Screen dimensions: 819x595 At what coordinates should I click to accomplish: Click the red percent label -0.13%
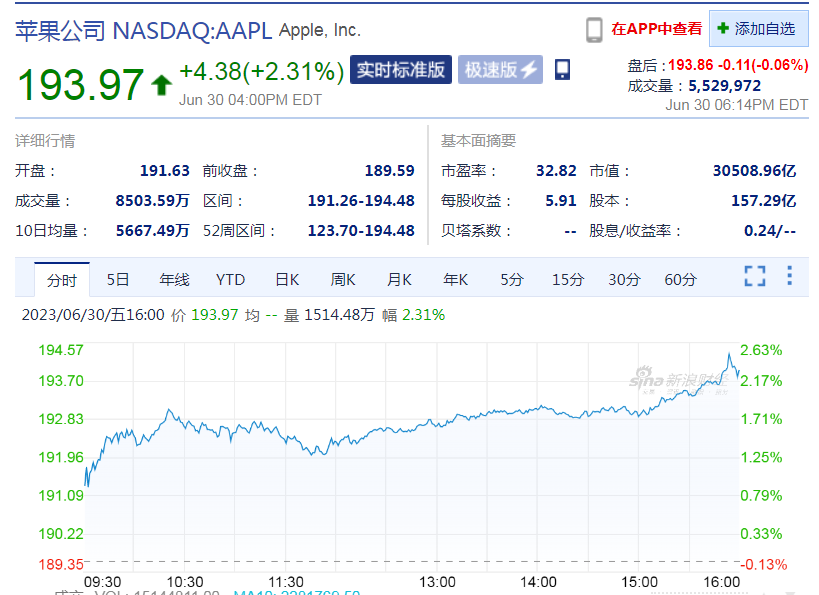tap(764, 565)
